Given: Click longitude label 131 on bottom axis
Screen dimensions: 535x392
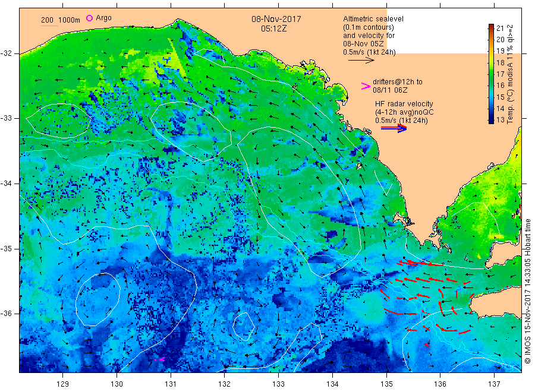Looking at the screenshot, I should coord(171,384).
